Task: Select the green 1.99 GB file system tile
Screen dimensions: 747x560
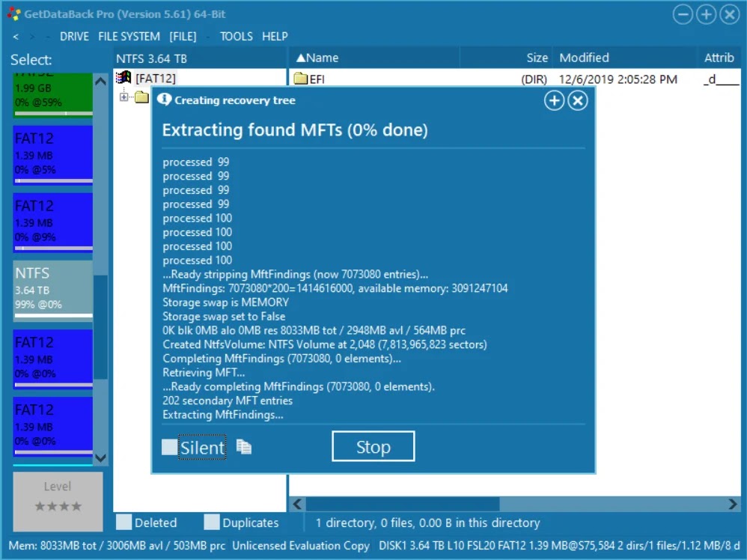Action: [x=53, y=95]
